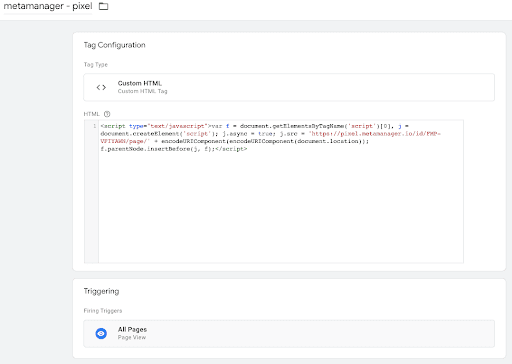This screenshot has width=512, height=364.
Task: Open the Custom HTML tag type selector
Action: click(x=289, y=87)
